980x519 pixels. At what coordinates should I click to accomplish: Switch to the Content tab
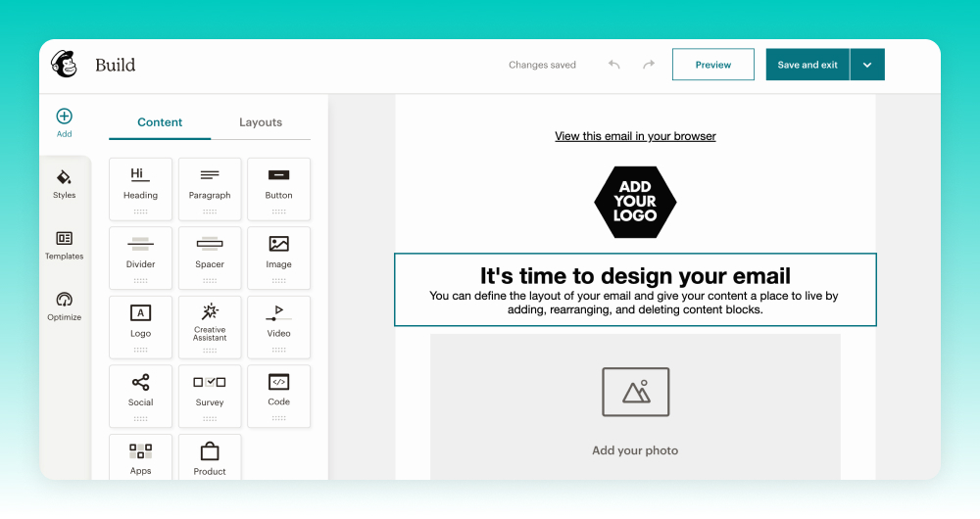pyautogui.click(x=160, y=122)
